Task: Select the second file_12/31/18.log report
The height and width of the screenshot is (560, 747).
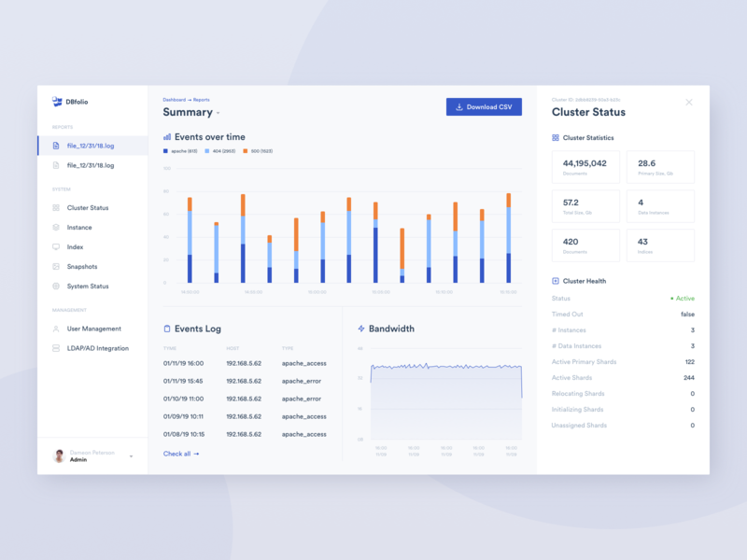Action: (92, 165)
